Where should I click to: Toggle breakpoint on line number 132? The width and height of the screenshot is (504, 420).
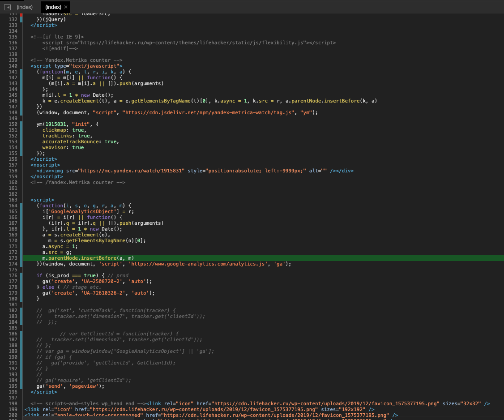13,19
